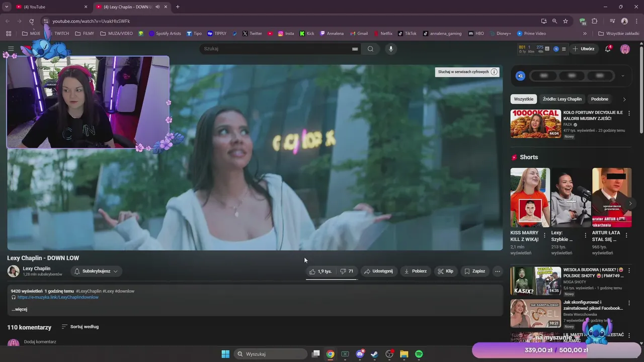Save the video with Zapisz
Image resolution: width=644 pixels, height=362 pixels.
coord(474,271)
